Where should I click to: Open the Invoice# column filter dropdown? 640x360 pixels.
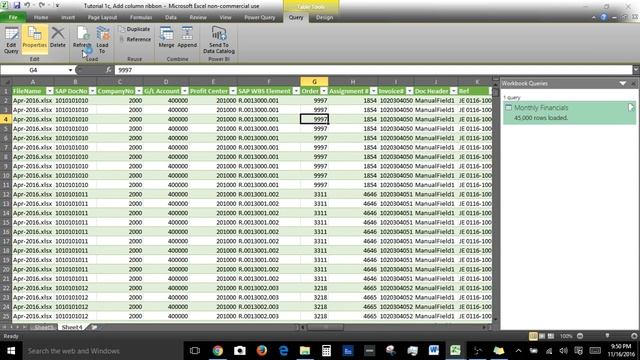409,91
